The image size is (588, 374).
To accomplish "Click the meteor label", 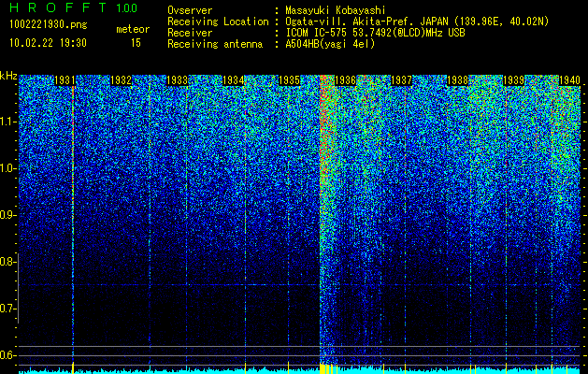I will pos(133,29).
